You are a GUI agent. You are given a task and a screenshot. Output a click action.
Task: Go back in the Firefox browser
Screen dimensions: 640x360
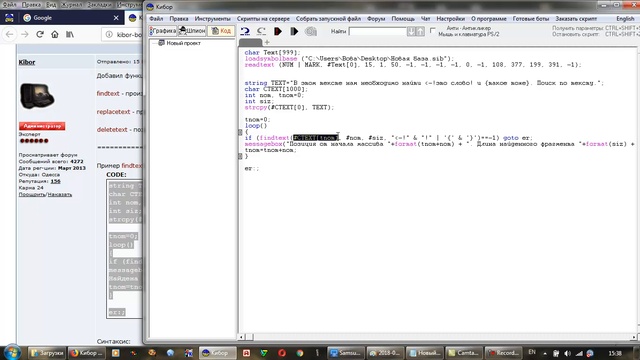click(x=10, y=34)
